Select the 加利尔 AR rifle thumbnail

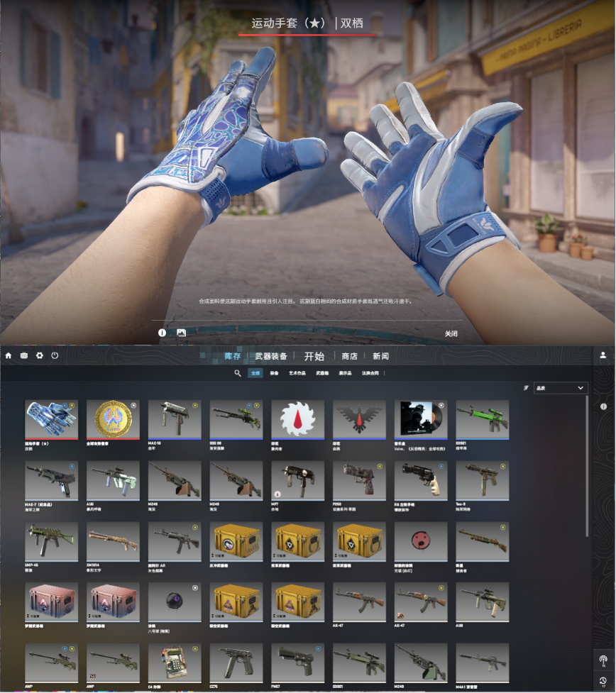tap(175, 541)
